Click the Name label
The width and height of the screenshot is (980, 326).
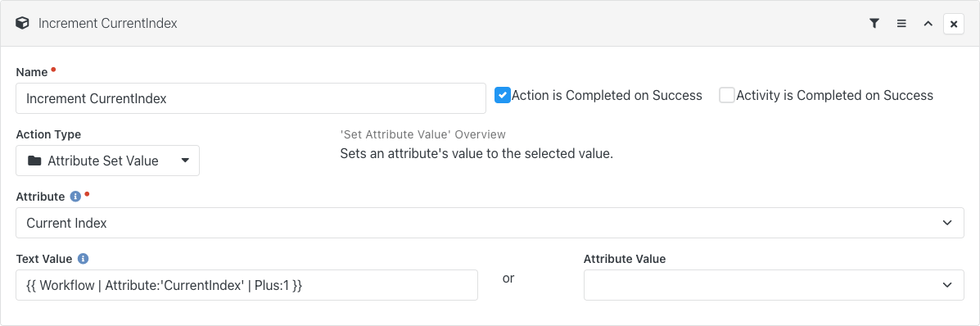point(32,72)
